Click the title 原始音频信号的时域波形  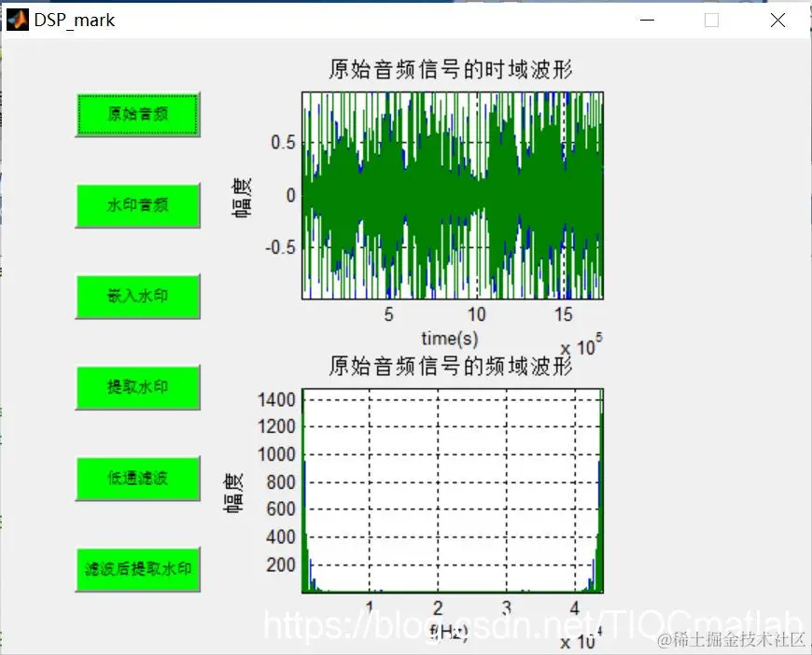tap(451, 69)
